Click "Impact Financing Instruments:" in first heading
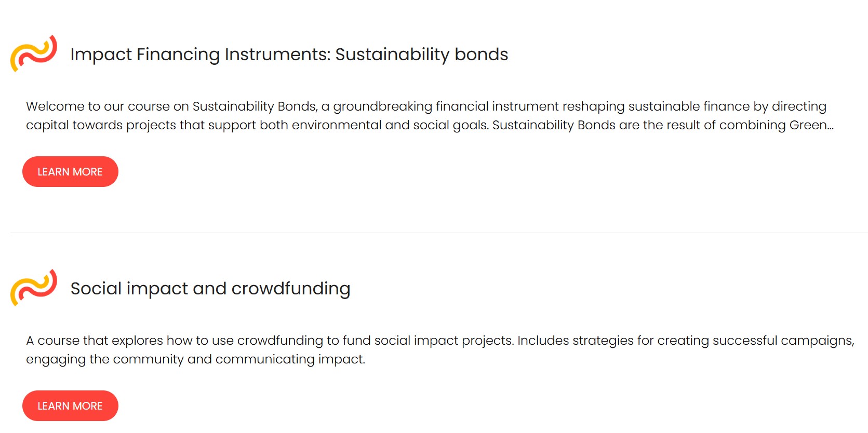 [200, 55]
